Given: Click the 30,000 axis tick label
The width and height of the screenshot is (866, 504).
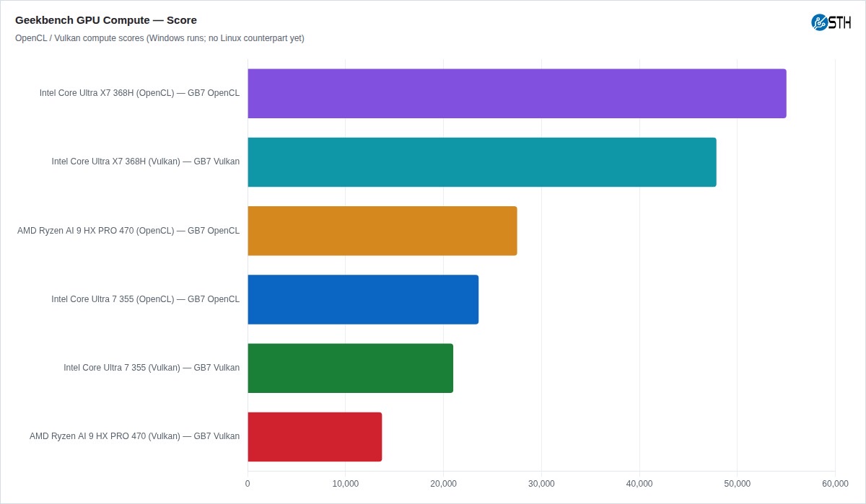Looking at the screenshot, I should [x=541, y=484].
